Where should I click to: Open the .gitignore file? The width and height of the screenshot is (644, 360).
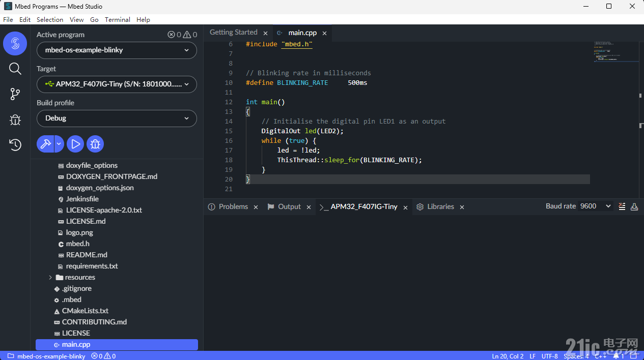coord(76,288)
